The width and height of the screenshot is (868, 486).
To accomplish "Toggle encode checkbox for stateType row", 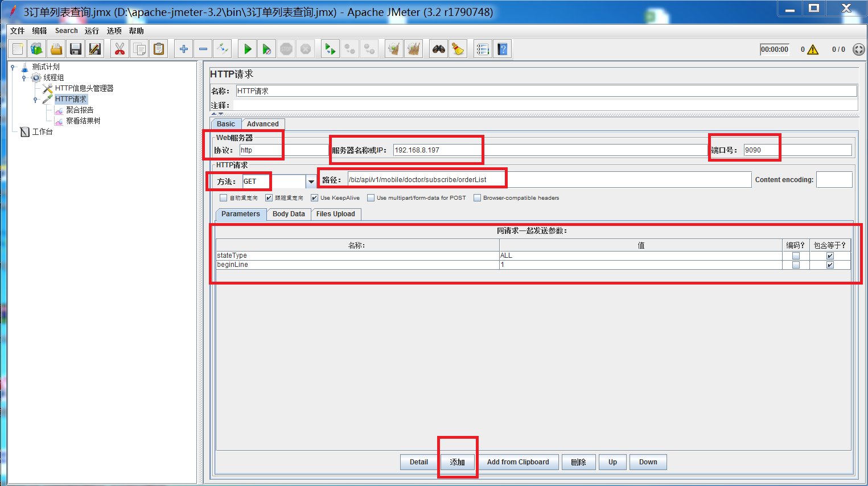I will (796, 256).
